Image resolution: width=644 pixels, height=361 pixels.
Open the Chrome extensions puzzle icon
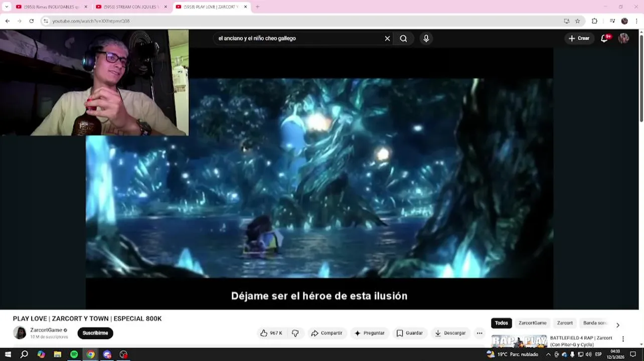(594, 21)
